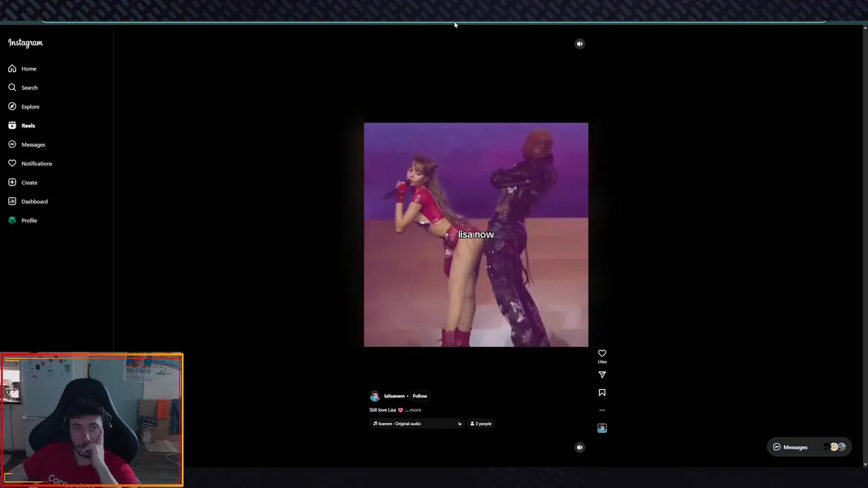
Task: Click the page scrollbar down arrow
Action: (865, 464)
